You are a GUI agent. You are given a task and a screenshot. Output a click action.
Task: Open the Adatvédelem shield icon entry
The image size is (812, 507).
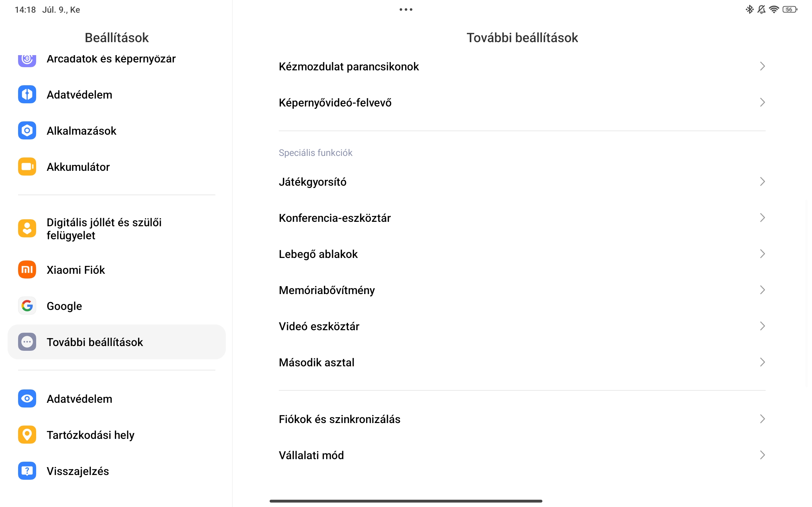[27, 94]
